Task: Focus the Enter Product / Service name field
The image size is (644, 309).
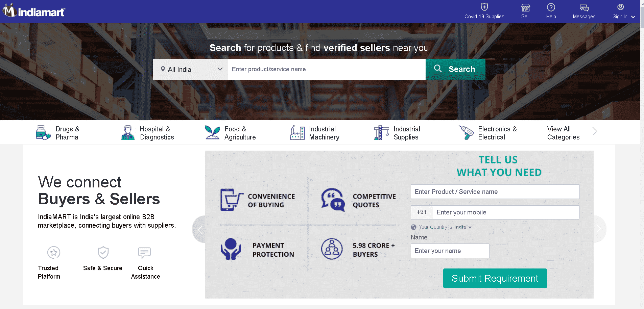Action: pyautogui.click(x=495, y=191)
